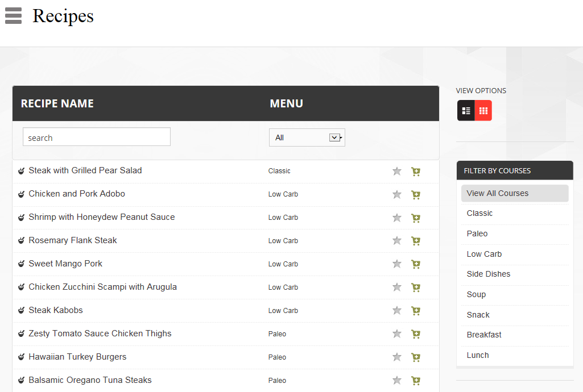Add Hawaiian Turkey Burgers to shopping cart

click(416, 358)
